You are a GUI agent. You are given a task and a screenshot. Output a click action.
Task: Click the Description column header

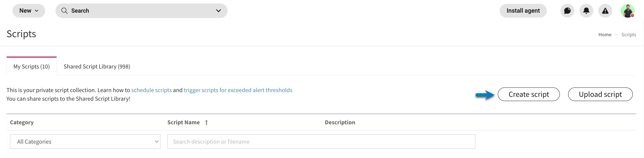coord(340,123)
